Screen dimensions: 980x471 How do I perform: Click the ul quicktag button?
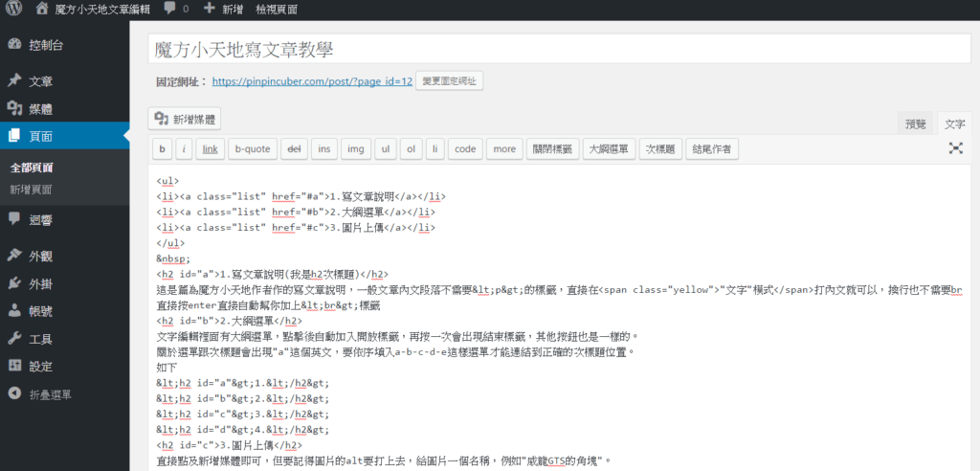coord(386,149)
